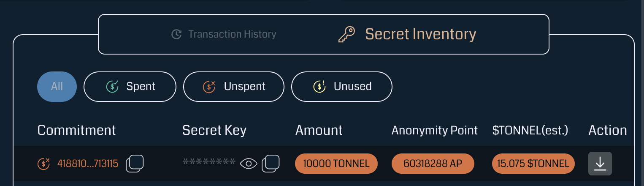Viewport: 644px width, 186px height.
Task: Click the Anonymity Point column header
Action: tap(435, 130)
